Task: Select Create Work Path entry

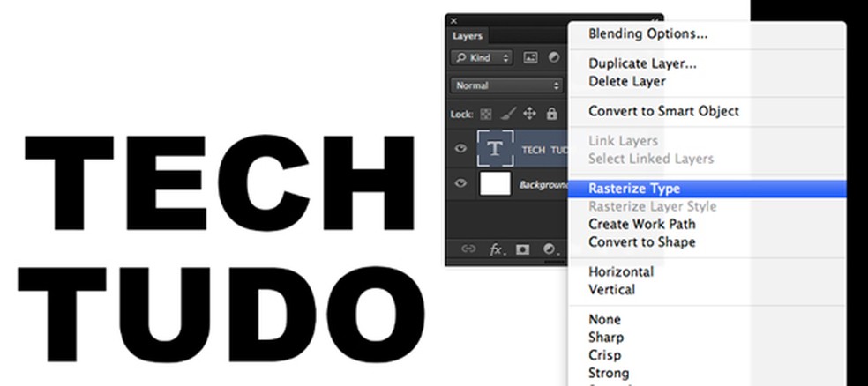Action: coord(641,224)
